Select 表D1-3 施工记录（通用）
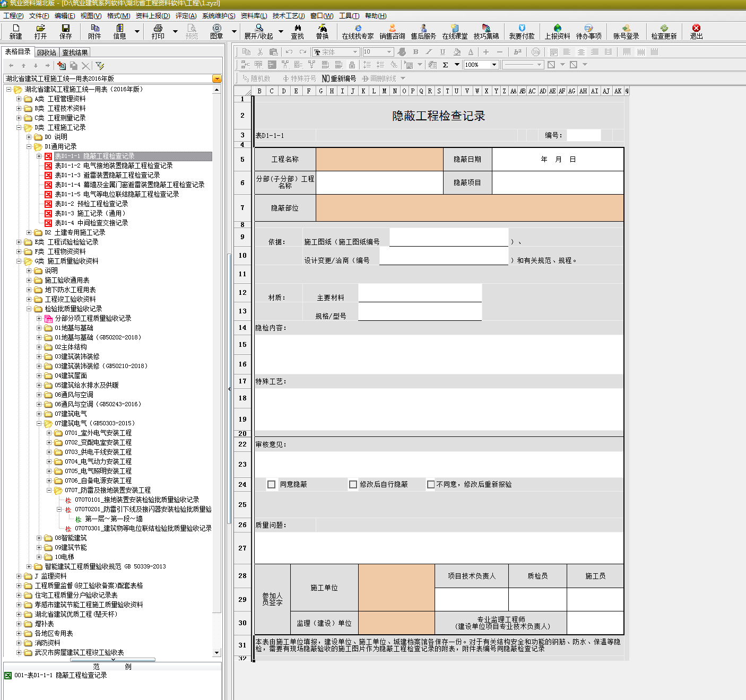Screen dimensions: 746x700 91,214
